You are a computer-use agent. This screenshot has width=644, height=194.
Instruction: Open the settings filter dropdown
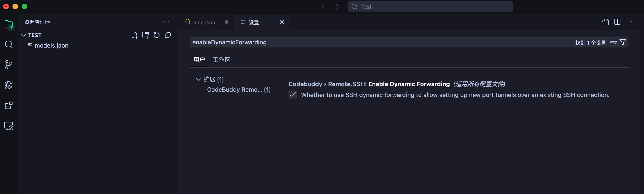pos(623,42)
